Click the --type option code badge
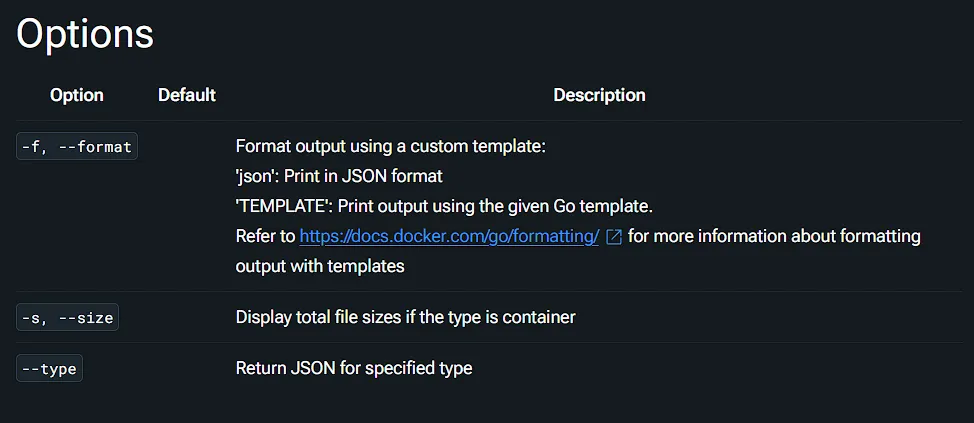The width and height of the screenshot is (974, 423). pos(49,368)
